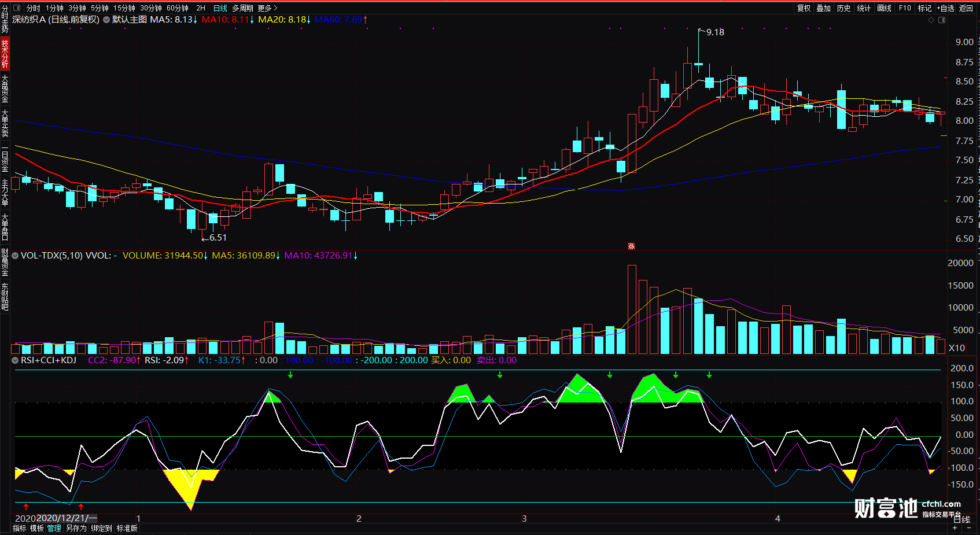The image size is (980, 535).
Task: Open 大单买卖 in the left sidebar
Action: coord(5,123)
